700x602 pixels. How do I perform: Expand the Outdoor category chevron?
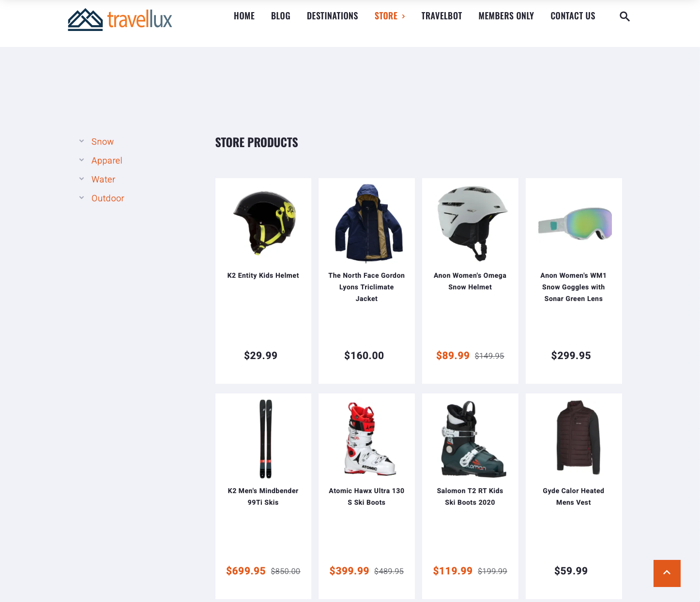pos(82,198)
